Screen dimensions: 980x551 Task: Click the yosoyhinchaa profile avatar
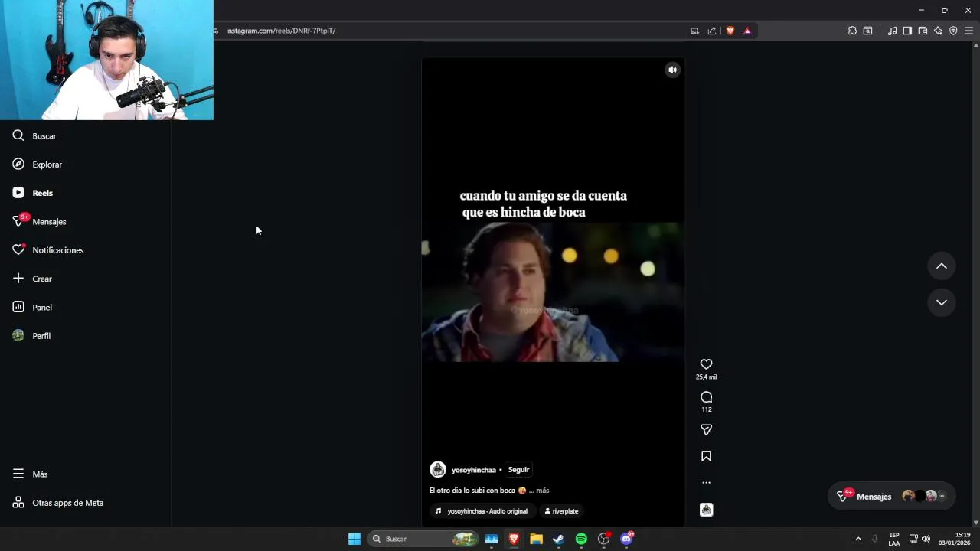(438, 470)
